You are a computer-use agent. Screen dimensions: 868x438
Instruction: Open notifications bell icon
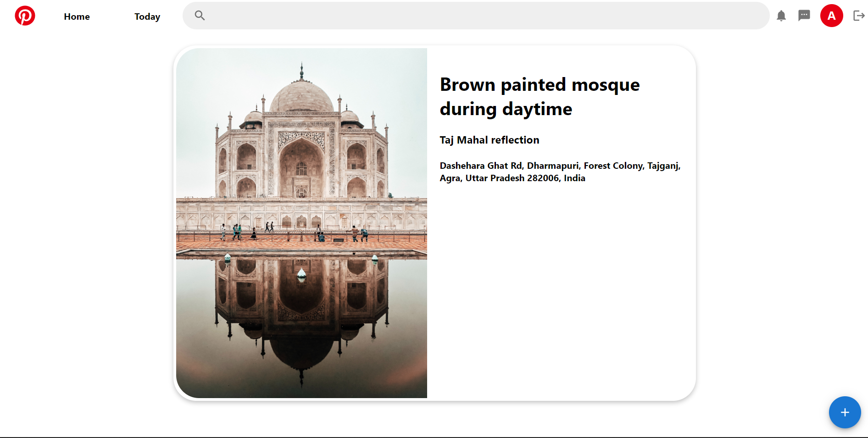click(781, 16)
